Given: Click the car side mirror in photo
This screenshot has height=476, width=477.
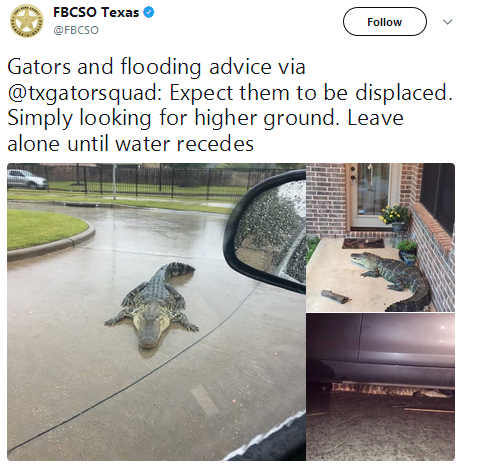Looking at the screenshot, I should [265, 230].
